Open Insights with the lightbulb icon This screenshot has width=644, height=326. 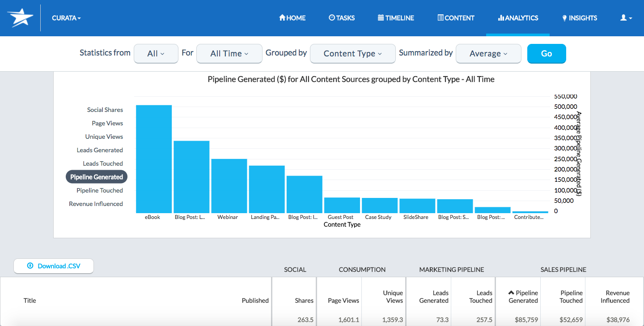[x=564, y=17]
